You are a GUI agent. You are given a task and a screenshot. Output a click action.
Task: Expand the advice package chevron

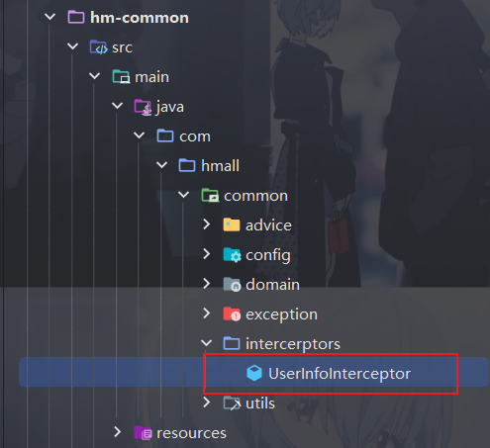click(207, 224)
